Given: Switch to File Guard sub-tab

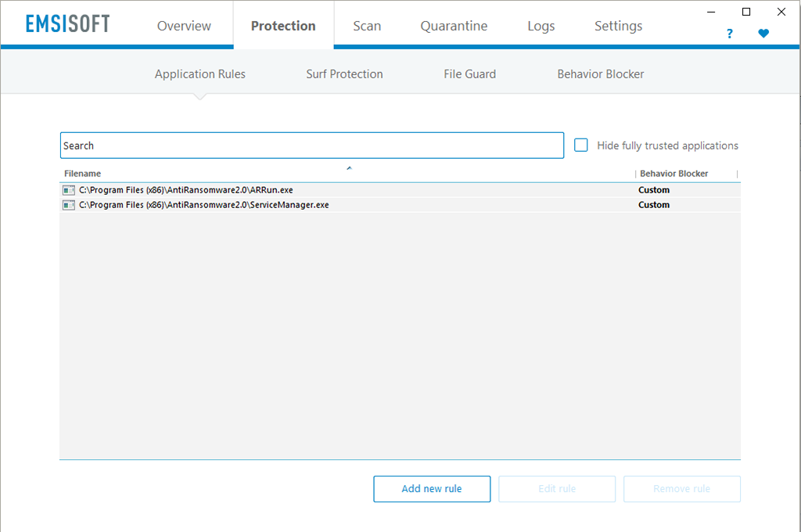Looking at the screenshot, I should coord(469,74).
